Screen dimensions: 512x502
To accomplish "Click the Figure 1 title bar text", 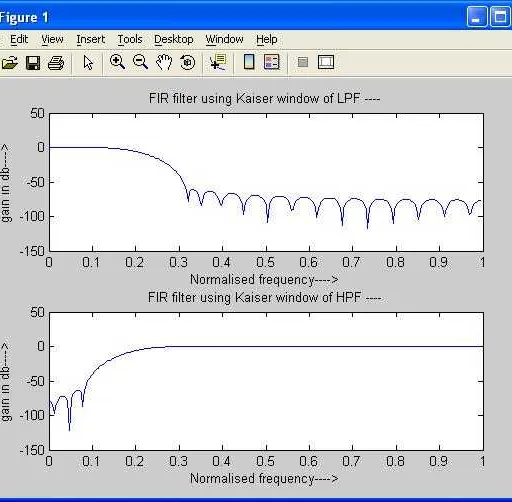I will (24, 17).
